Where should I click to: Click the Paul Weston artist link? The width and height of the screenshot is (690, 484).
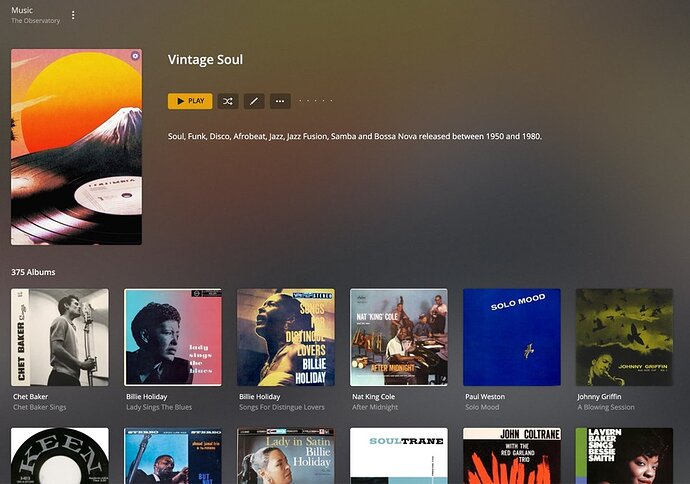pos(485,396)
